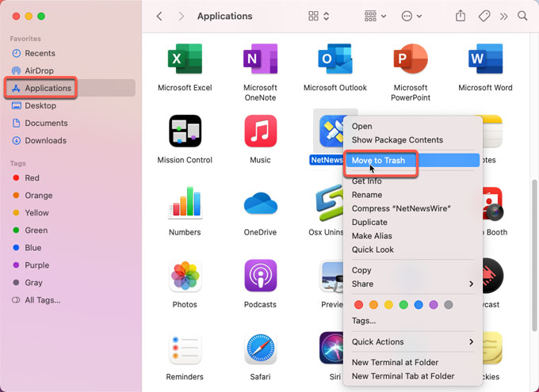Click Show Package Contents menu entry
Image resolution: width=539 pixels, height=392 pixels.
(x=397, y=140)
